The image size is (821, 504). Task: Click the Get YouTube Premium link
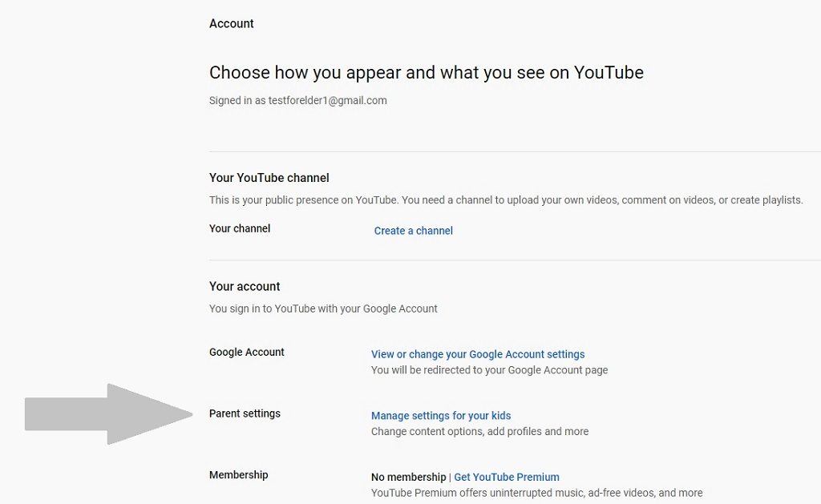pyautogui.click(x=507, y=477)
